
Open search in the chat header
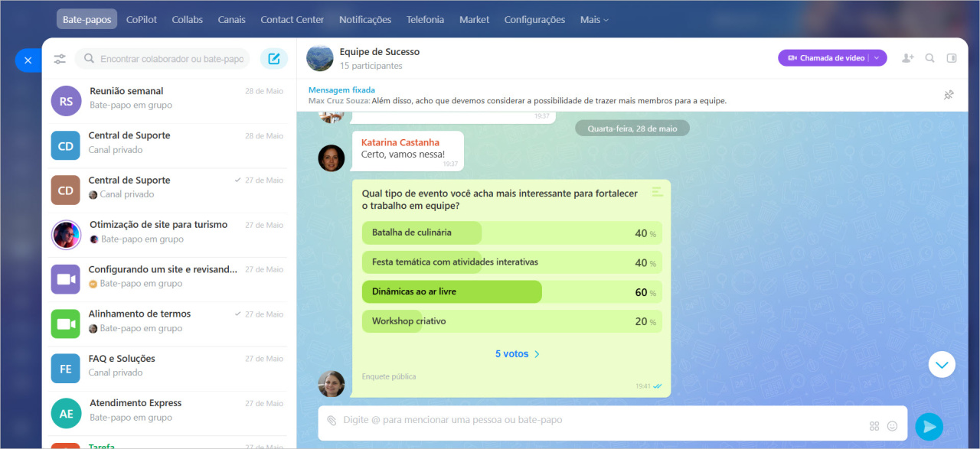(929, 58)
